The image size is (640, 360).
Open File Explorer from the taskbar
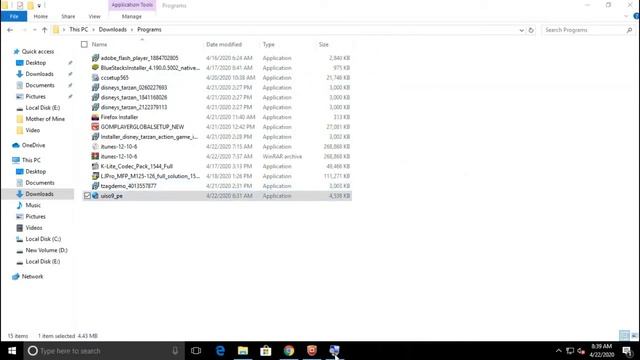[243, 351]
